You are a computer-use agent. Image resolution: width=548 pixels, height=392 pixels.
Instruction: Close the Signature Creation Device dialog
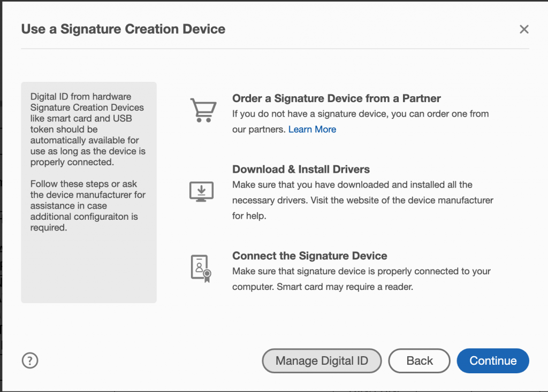(524, 29)
